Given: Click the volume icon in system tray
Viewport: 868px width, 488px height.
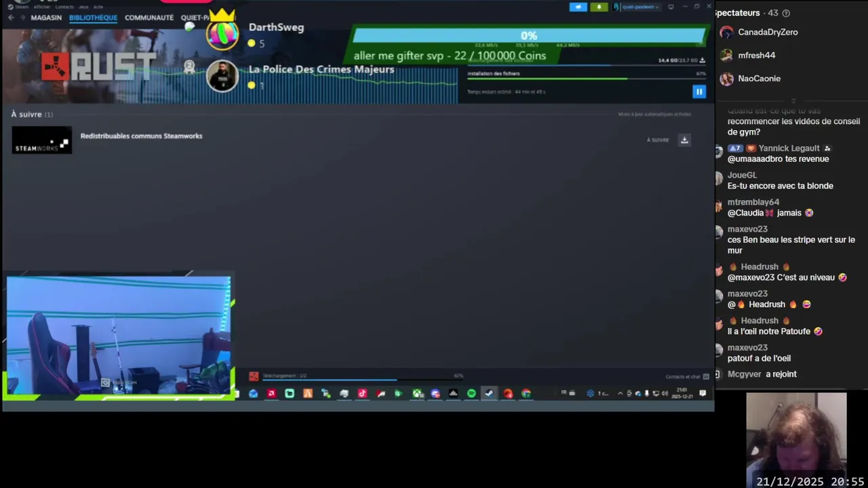Looking at the screenshot, I should (664, 393).
